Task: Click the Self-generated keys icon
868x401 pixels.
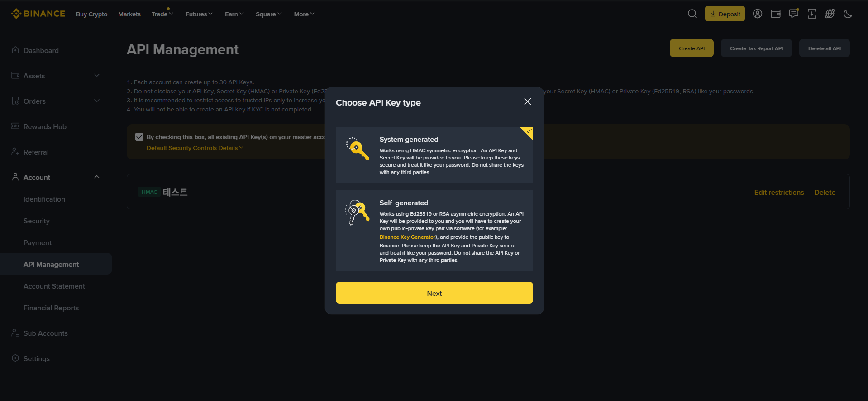Action: (x=358, y=213)
